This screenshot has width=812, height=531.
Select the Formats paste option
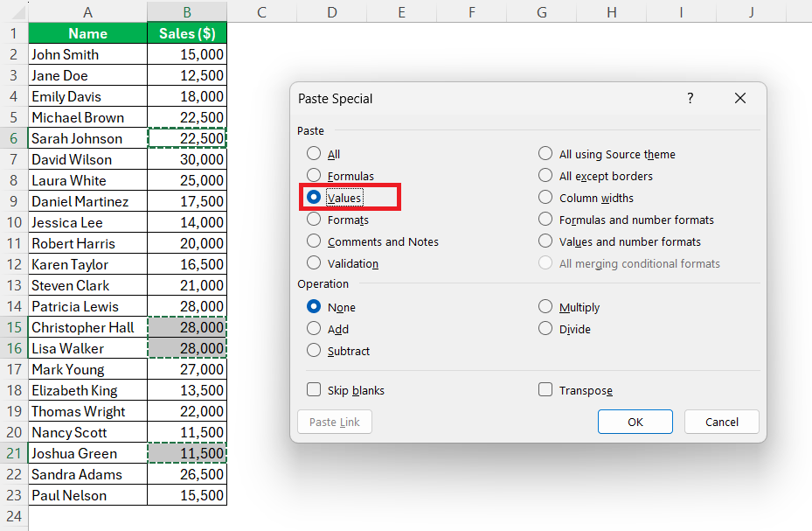coord(337,220)
